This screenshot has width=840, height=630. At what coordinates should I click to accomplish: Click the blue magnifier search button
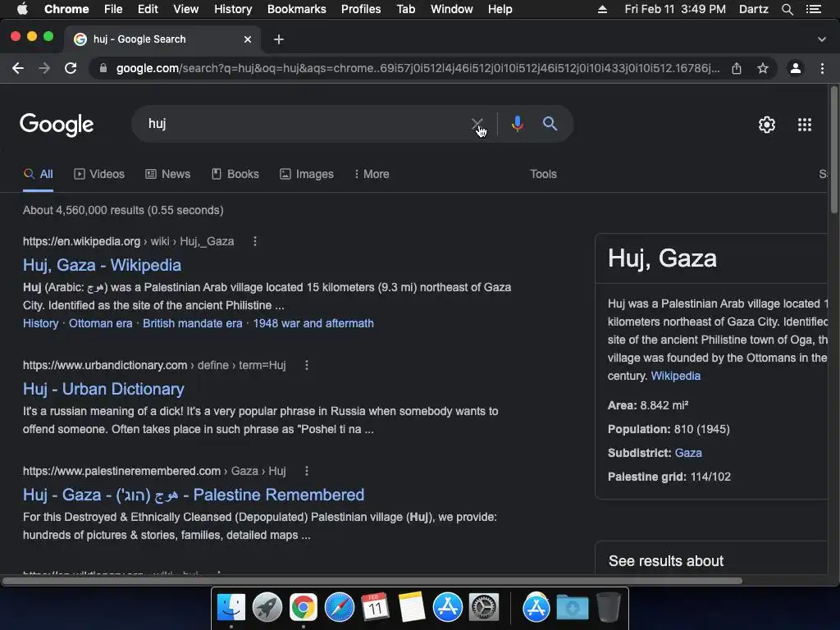[550, 124]
